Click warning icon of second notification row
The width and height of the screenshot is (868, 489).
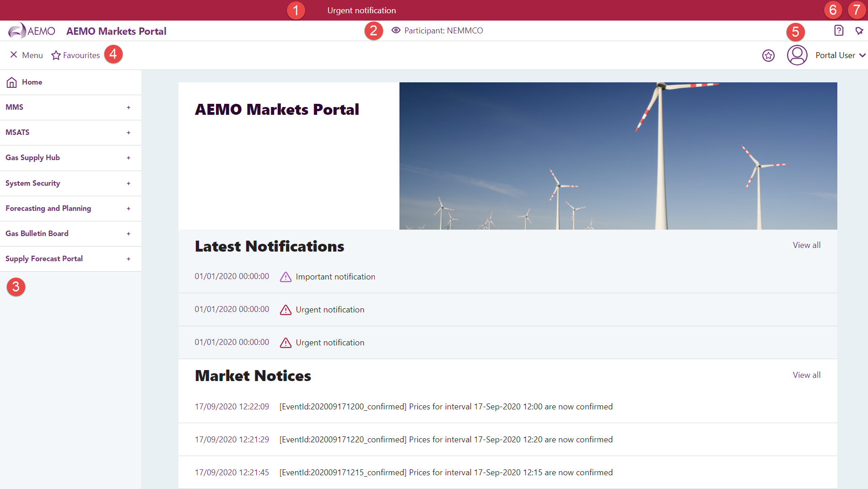[286, 310]
